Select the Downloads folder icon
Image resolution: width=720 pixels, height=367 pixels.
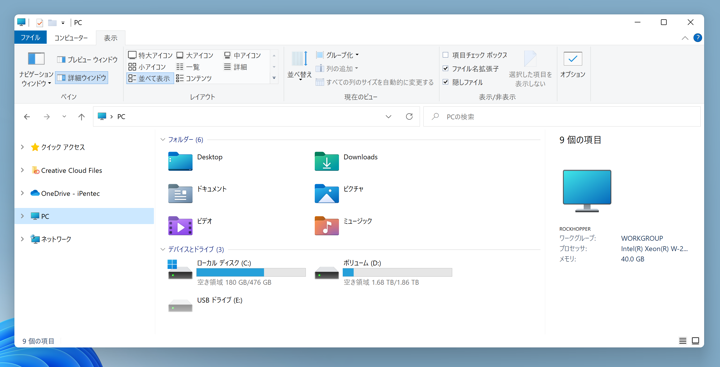click(326, 161)
